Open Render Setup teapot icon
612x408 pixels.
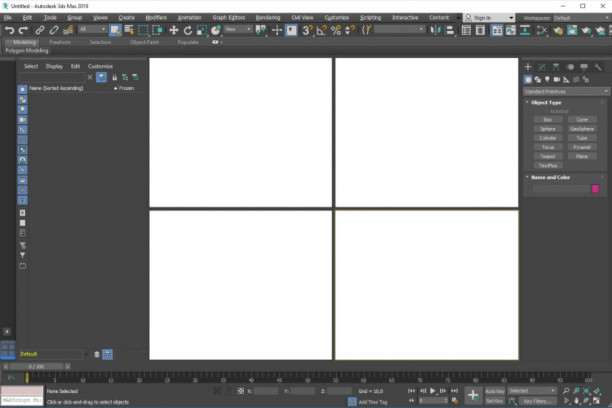(x=558, y=30)
